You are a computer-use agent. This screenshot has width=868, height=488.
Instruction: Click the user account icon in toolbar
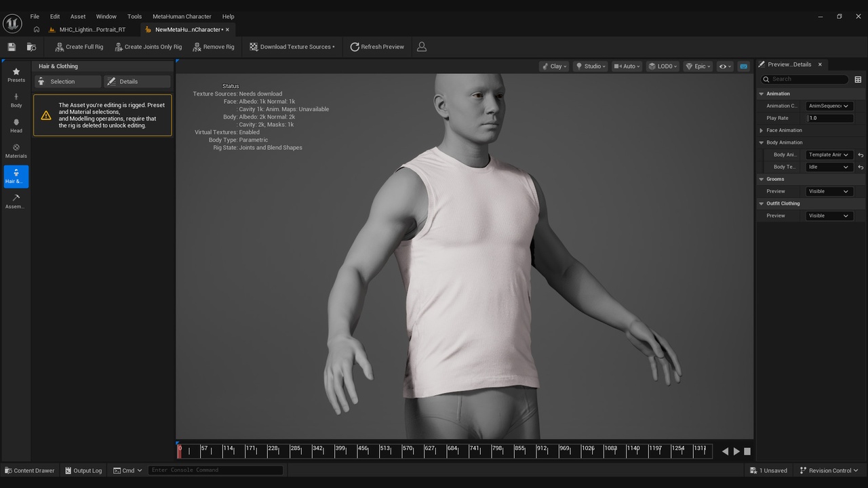[x=422, y=47]
